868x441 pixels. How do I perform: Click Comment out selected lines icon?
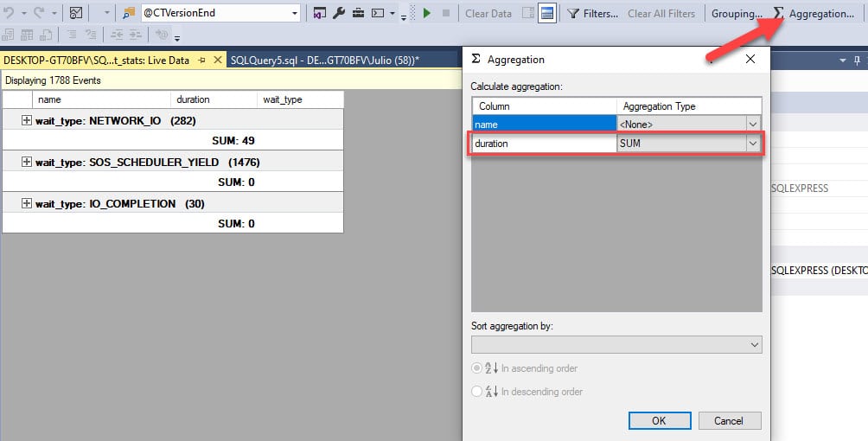pyautogui.click(x=72, y=35)
